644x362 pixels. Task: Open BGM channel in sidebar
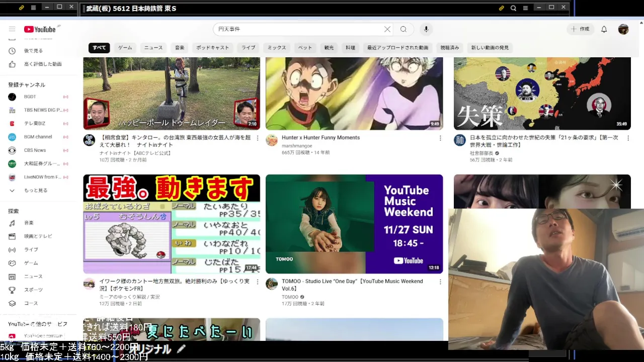click(38, 137)
